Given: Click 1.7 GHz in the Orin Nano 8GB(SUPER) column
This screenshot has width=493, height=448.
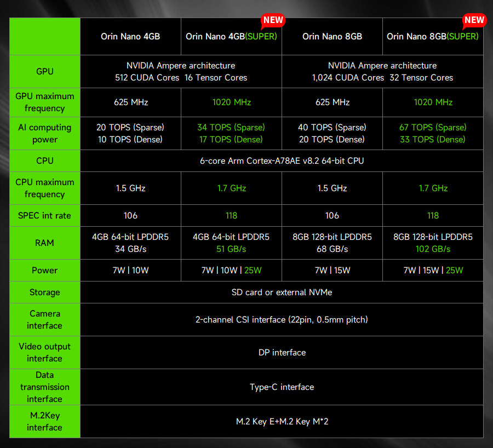Looking at the screenshot, I should (433, 188).
